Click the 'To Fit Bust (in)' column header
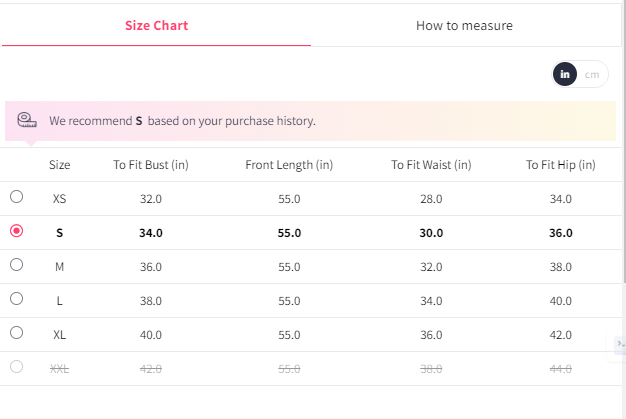Viewport: 626px width, 419px height. [x=151, y=165]
